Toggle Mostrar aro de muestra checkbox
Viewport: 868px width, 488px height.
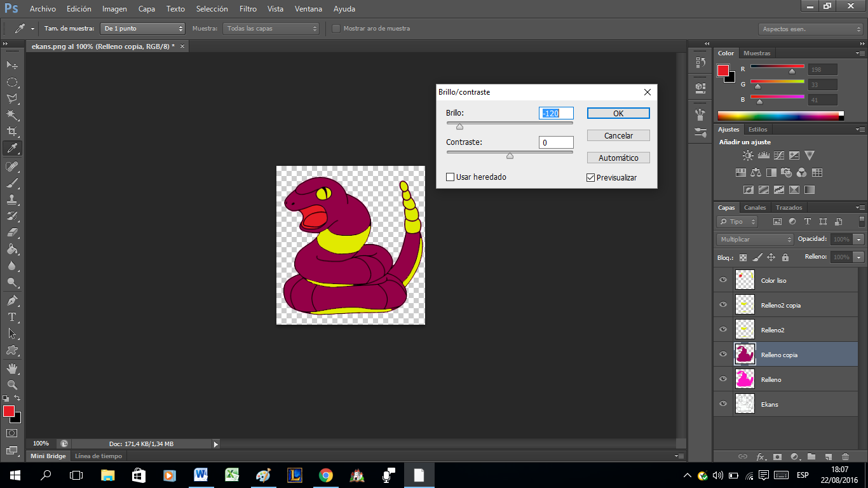pos(336,29)
